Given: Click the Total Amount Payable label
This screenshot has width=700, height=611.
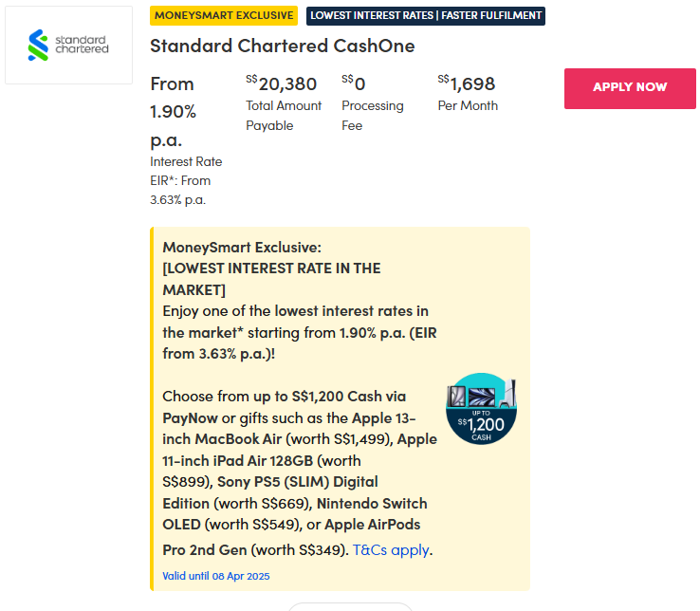Looking at the screenshot, I should pyautogui.click(x=284, y=115).
